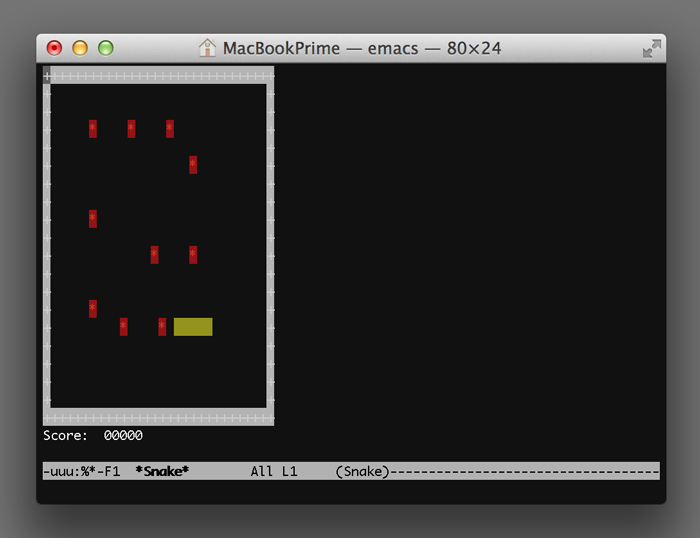
Task: Click the yellow snake block
Action: (x=193, y=327)
